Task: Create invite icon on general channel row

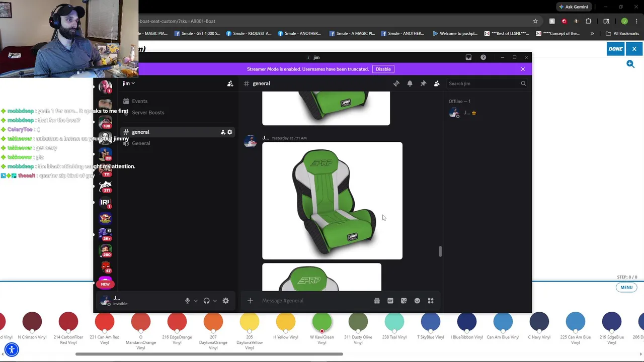Action: point(223,132)
